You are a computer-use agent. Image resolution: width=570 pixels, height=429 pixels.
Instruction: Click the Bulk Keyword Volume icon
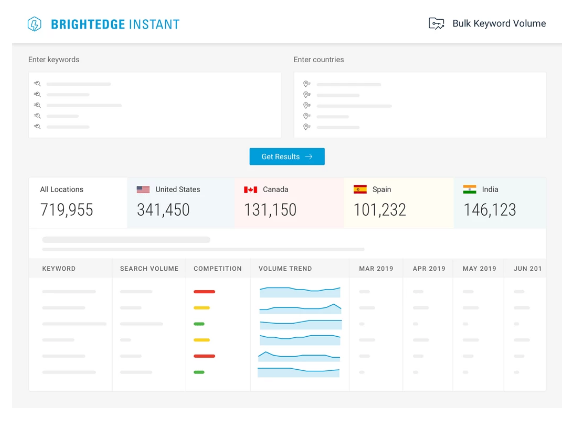pyautogui.click(x=436, y=24)
